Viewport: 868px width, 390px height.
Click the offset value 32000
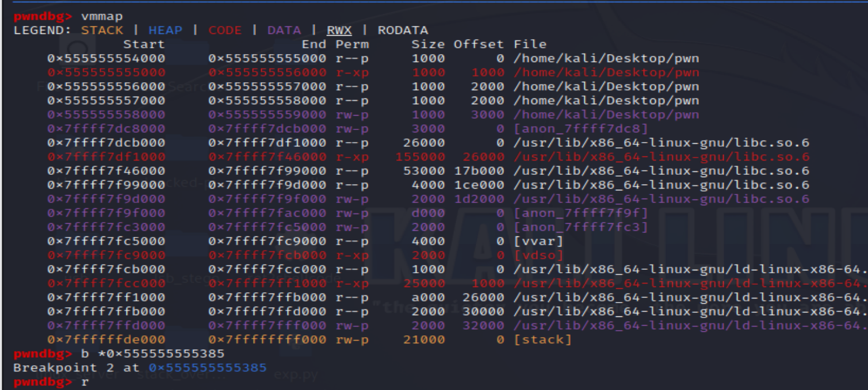coord(483,326)
